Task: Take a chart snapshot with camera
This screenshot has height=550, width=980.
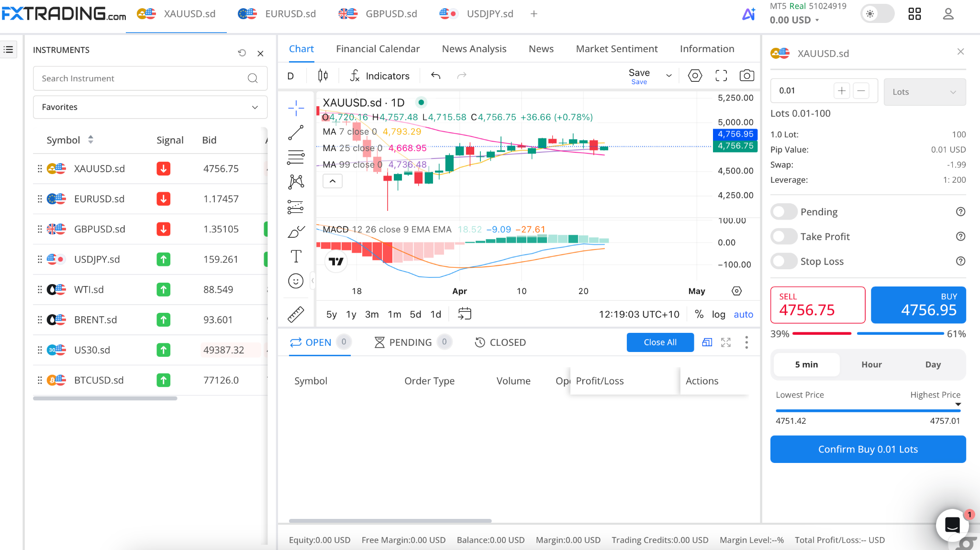Action: [747, 76]
